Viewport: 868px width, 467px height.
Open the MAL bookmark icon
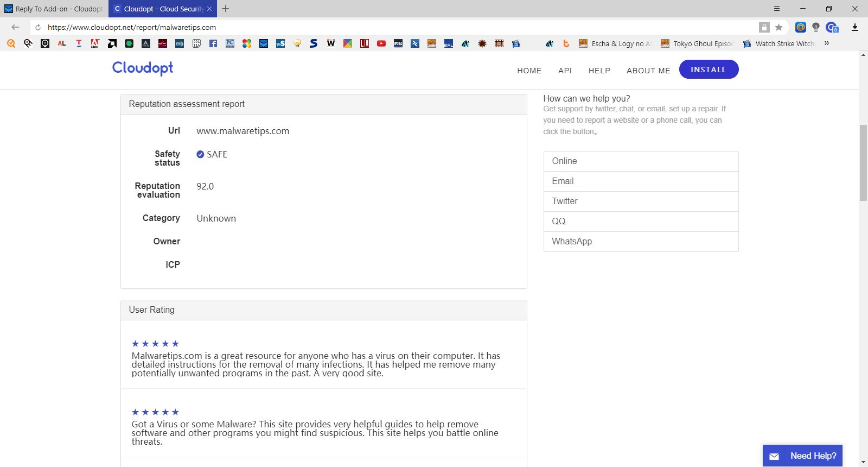(x=449, y=43)
